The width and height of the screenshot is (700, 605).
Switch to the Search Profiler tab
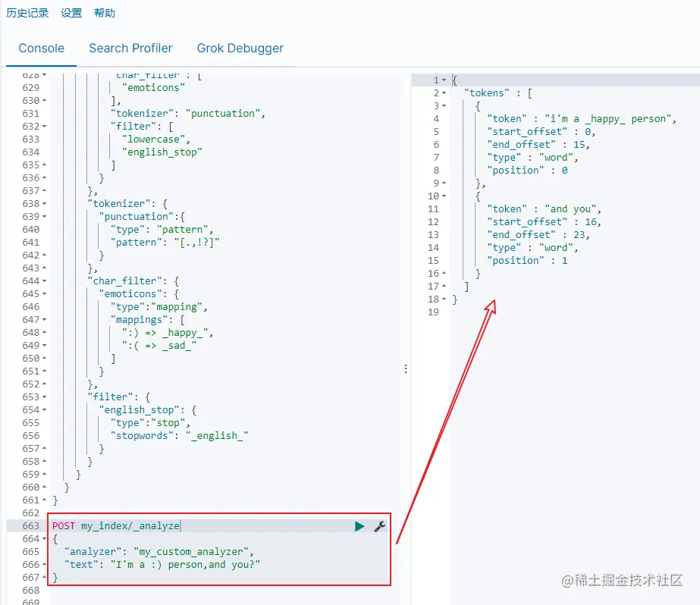tap(130, 49)
